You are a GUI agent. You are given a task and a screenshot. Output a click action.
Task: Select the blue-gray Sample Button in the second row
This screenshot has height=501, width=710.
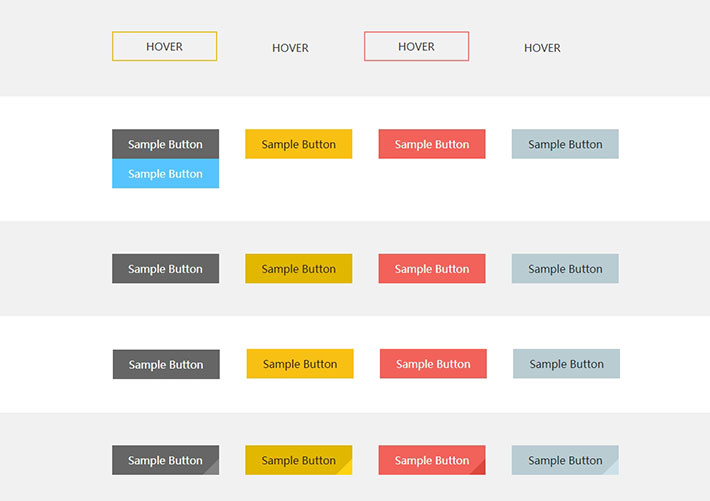[x=564, y=269]
